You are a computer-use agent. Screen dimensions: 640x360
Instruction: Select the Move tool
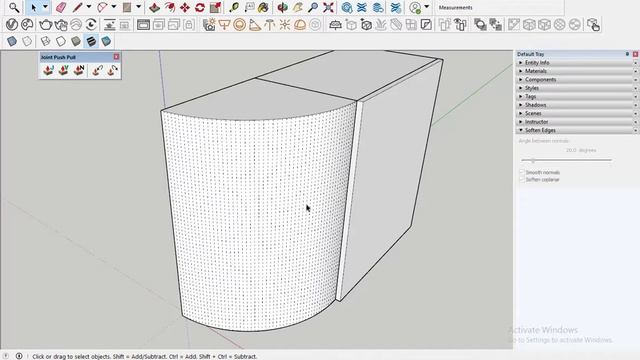(x=185, y=7)
